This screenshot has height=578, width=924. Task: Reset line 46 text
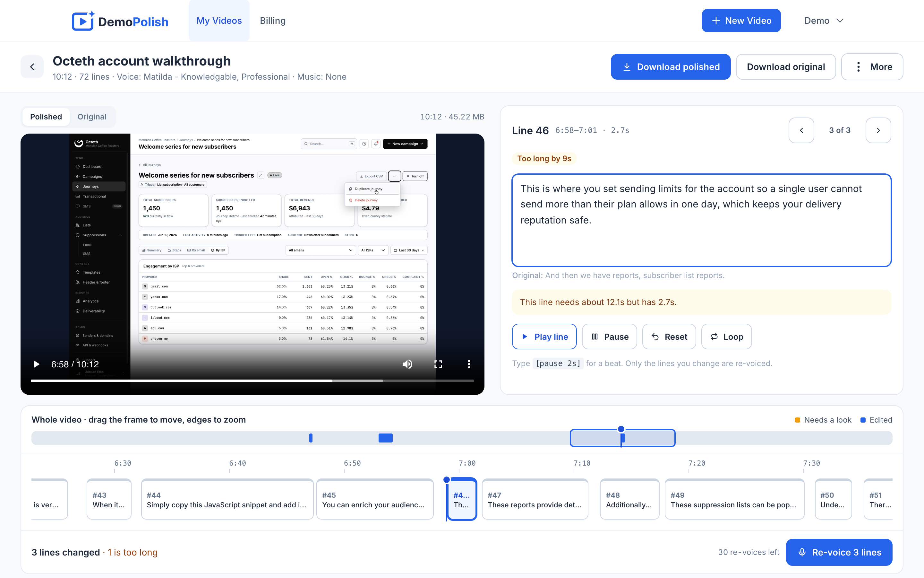click(669, 337)
